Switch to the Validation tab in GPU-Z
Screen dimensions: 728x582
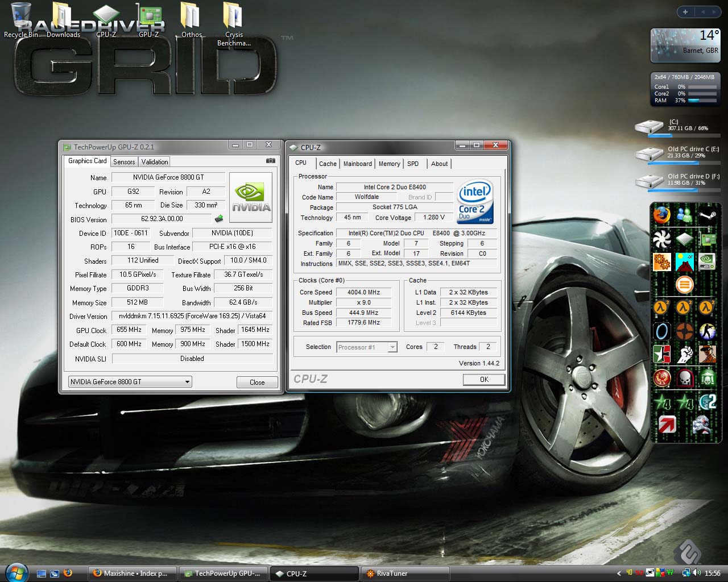[x=155, y=162]
